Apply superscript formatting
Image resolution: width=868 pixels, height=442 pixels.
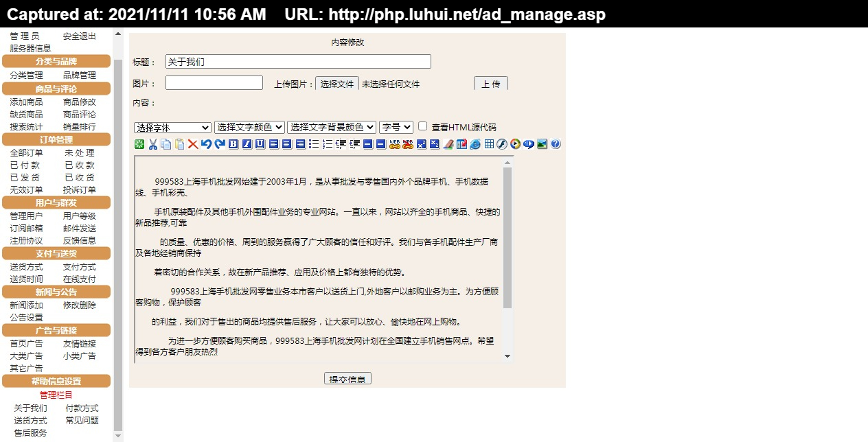(422, 144)
